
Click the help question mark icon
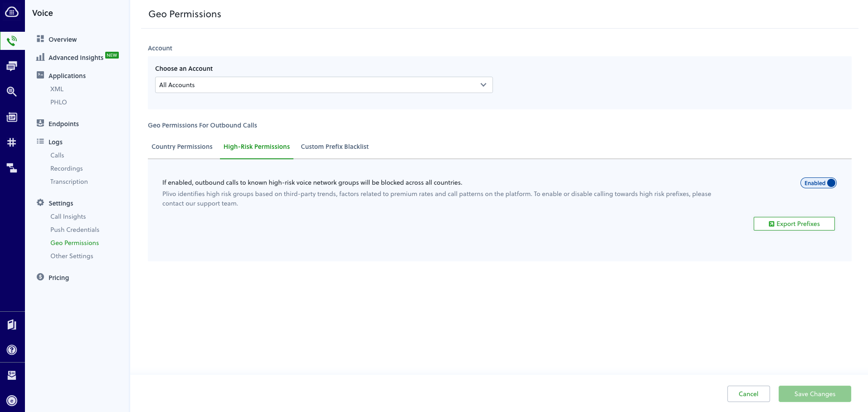pyautogui.click(x=12, y=350)
